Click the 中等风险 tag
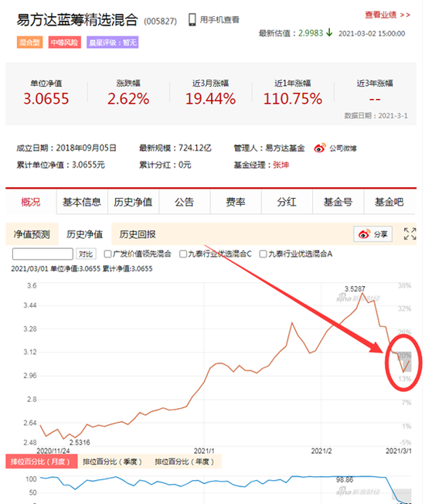The height and width of the screenshot is (504, 425). tap(65, 42)
